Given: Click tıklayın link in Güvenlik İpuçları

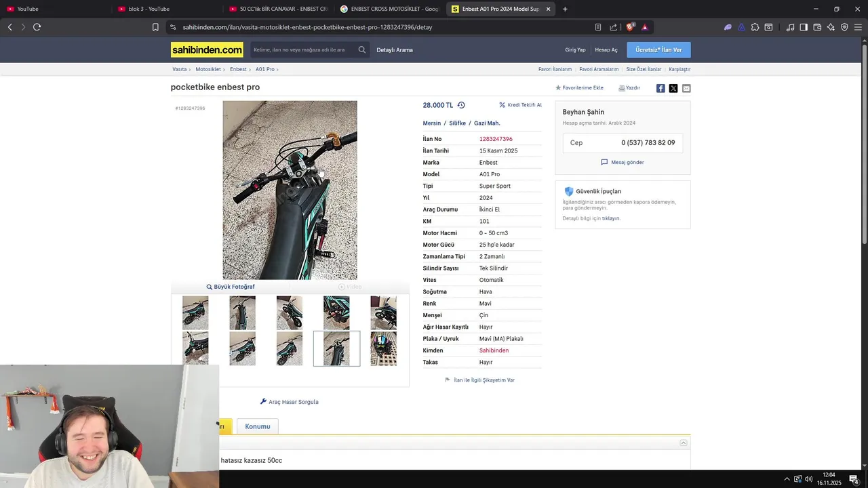Looking at the screenshot, I should click(x=611, y=218).
